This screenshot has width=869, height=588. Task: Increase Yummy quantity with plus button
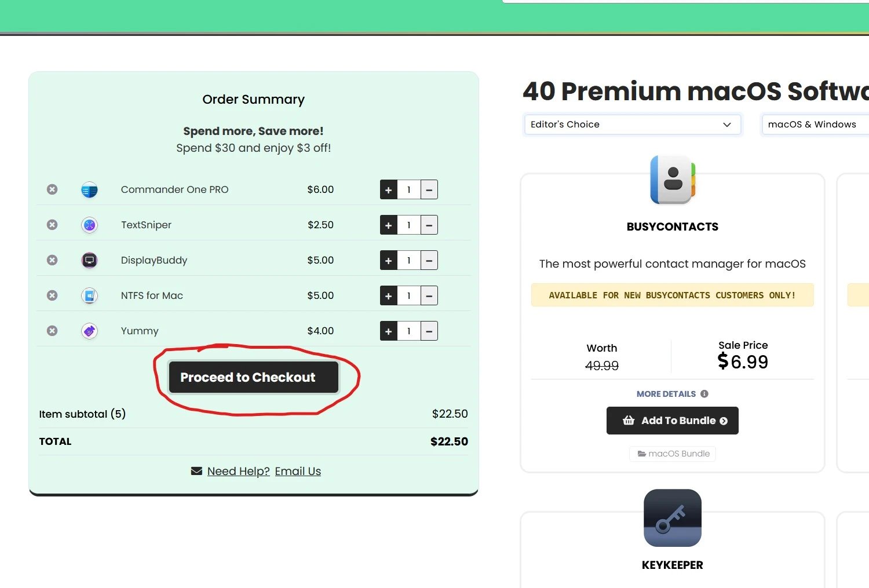[389, 331]
